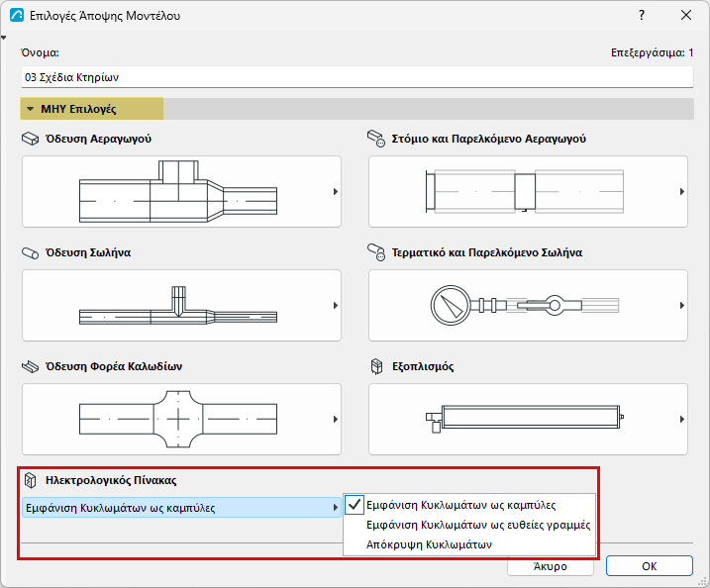Click the Όδευση Σωλήνα pipe icon
Image resolution: width=710 pixels, height=588 pixels.
coord(31,252)
